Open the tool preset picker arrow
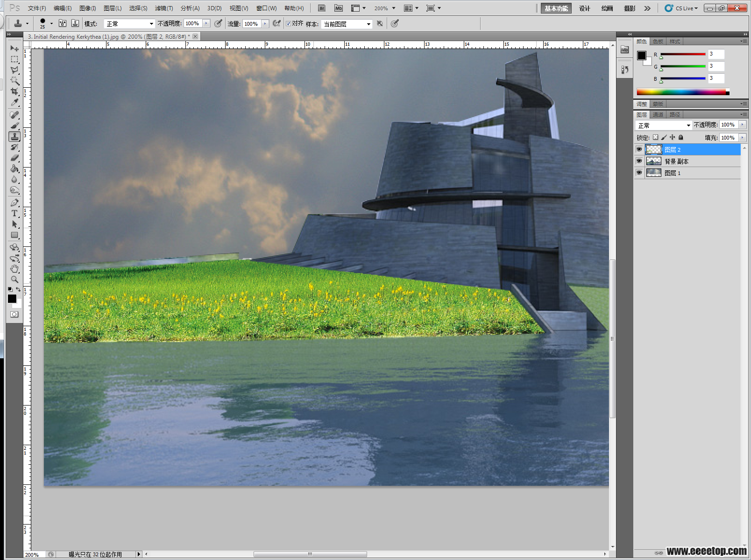 pyautogui.click(x=27, y=23)
